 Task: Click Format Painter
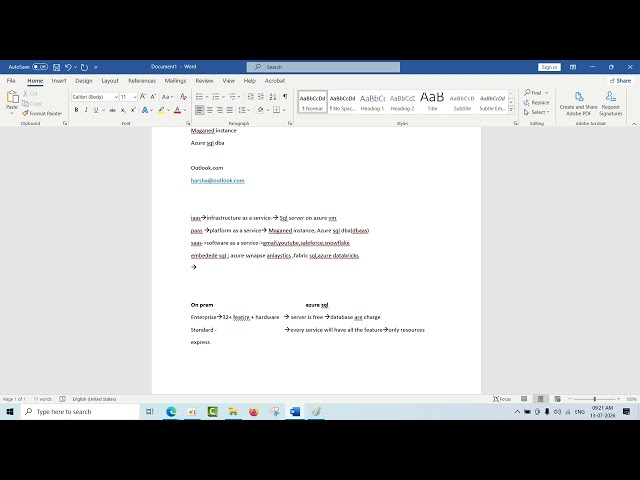(x=42, y=113)
